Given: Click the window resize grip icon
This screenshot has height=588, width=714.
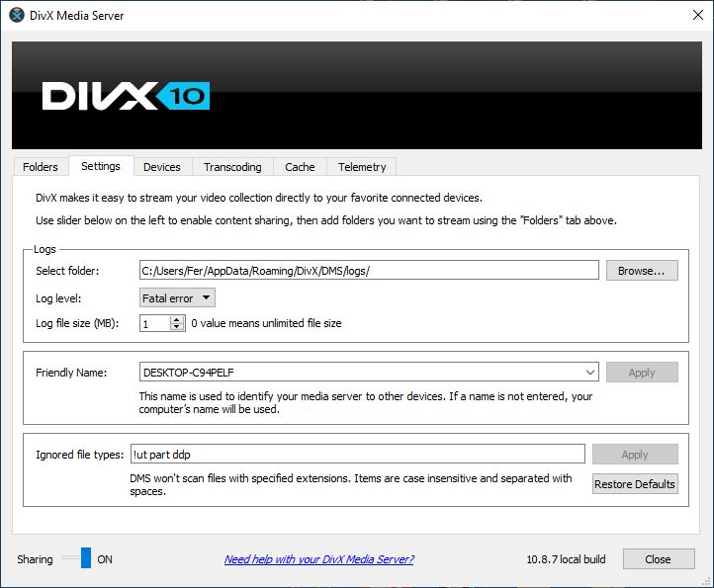Looking at the screenshot, I should coord(706,581).
